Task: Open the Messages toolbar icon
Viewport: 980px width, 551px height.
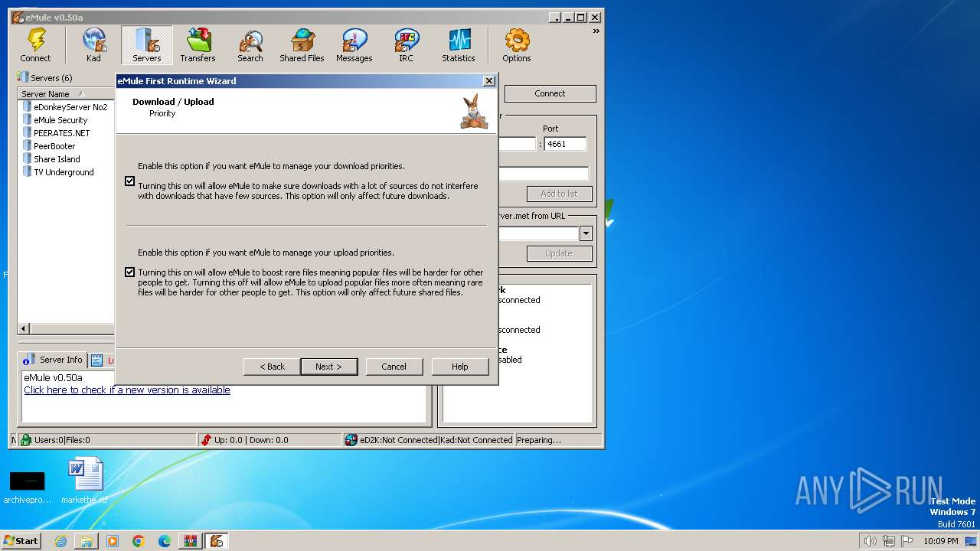Action: click(x=354, y=45)
